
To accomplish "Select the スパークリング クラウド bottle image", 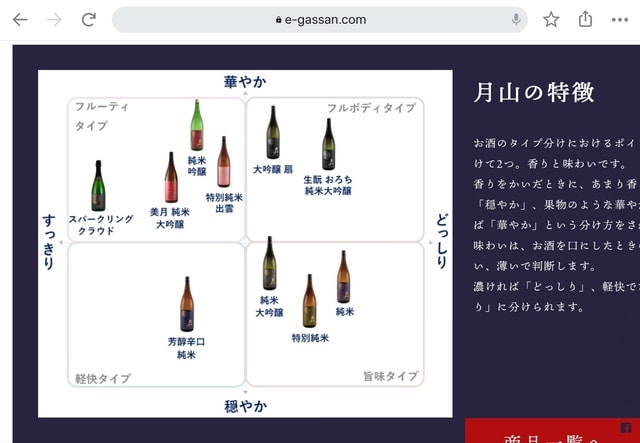I will pyautogui.click(x=98, y=186).
